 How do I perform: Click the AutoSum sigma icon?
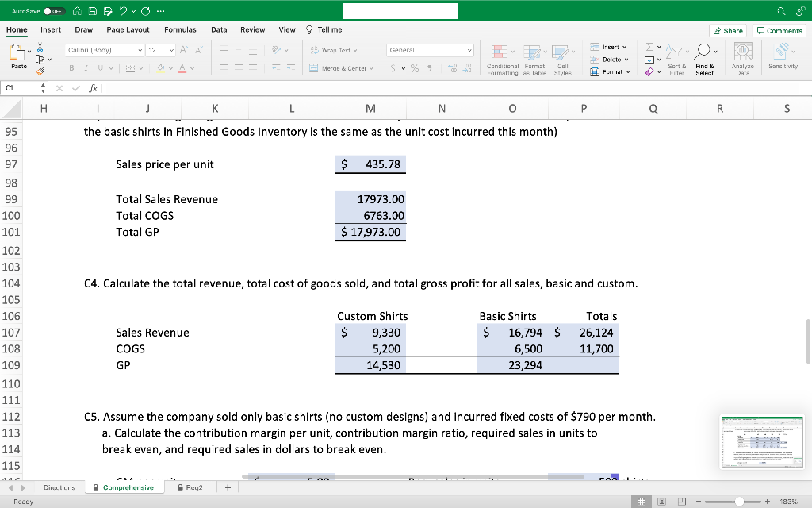pyautogui.click(x=649, y=47)
